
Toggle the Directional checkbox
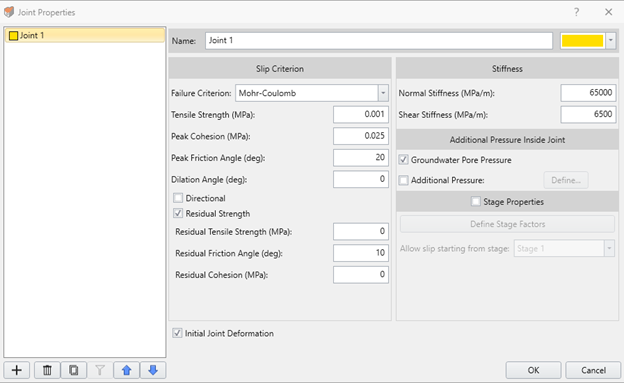click(178, 198)
